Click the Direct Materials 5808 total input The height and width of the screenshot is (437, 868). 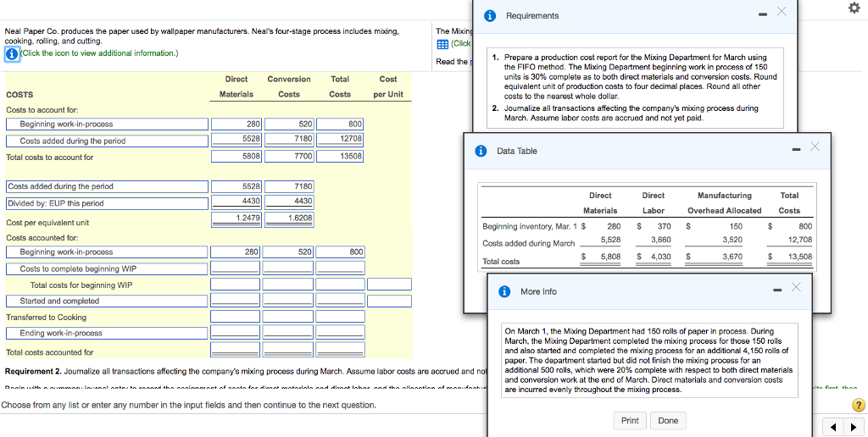tap(237, 157)
